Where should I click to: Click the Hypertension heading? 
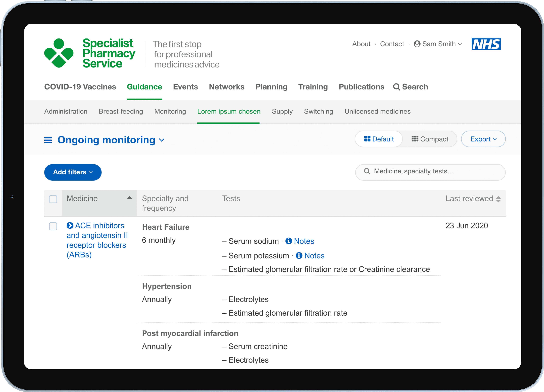click(167, 286)
